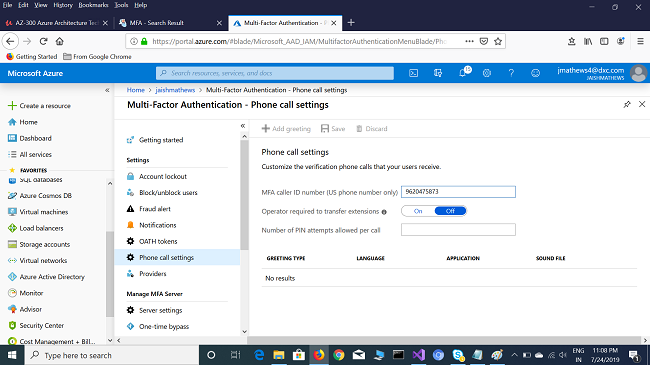Click Windows Start button
This screenshot has height=365, width=650.
[x=12, y=355]
